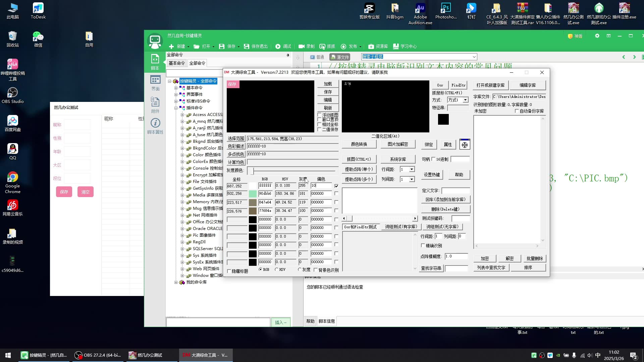Switch to 普通 view tab
This screenshot has width=644, height=362.
coord(317,57)
